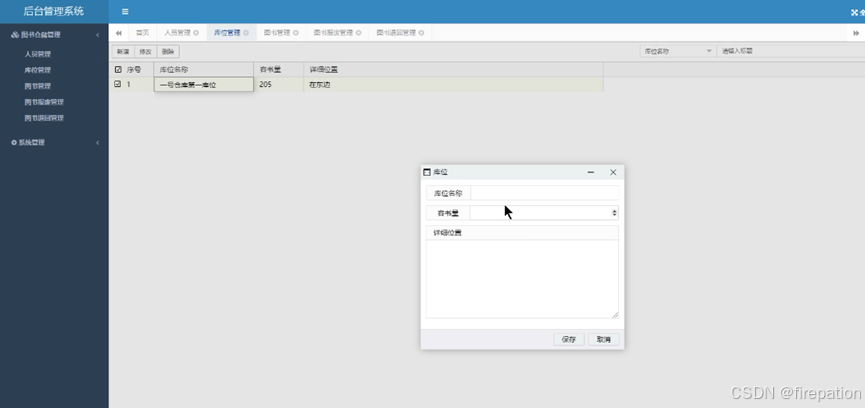Close the 图书退回管理 tab via its circle icon
This screenshot has height=408, width=865.
421,33
